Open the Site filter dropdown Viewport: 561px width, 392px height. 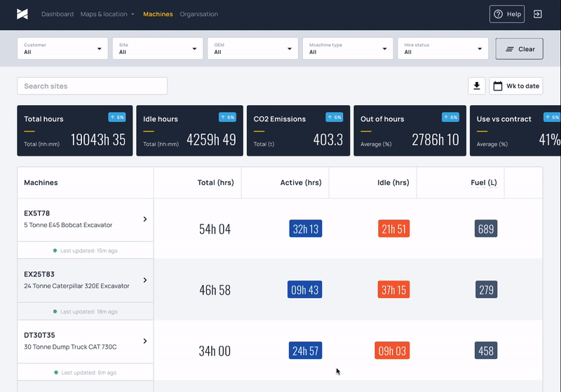pyautogui.click(x=158, y=48)
